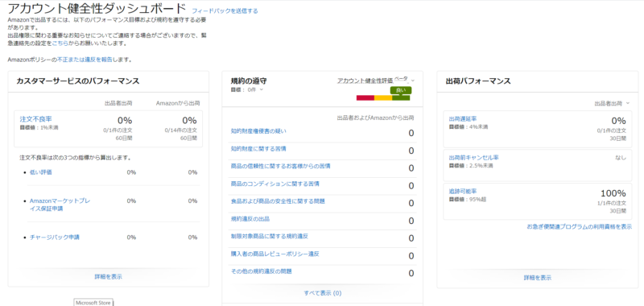Image resolution: width=644 pixels, height=306 pixels.
Task: Open 商品のコンディションに関する苦情 item
Action: pyautogui.click(x=275, y=184)
